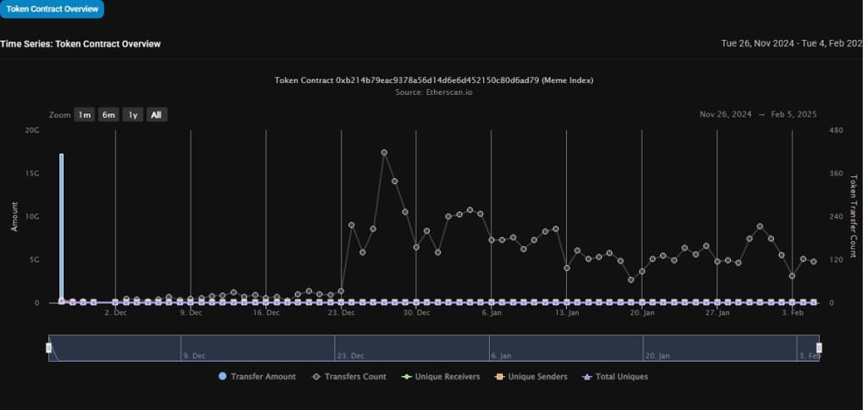This screenshot has height=410, width=868.
Task: Hide Unique Receivers series via legend
Action: 448,376
